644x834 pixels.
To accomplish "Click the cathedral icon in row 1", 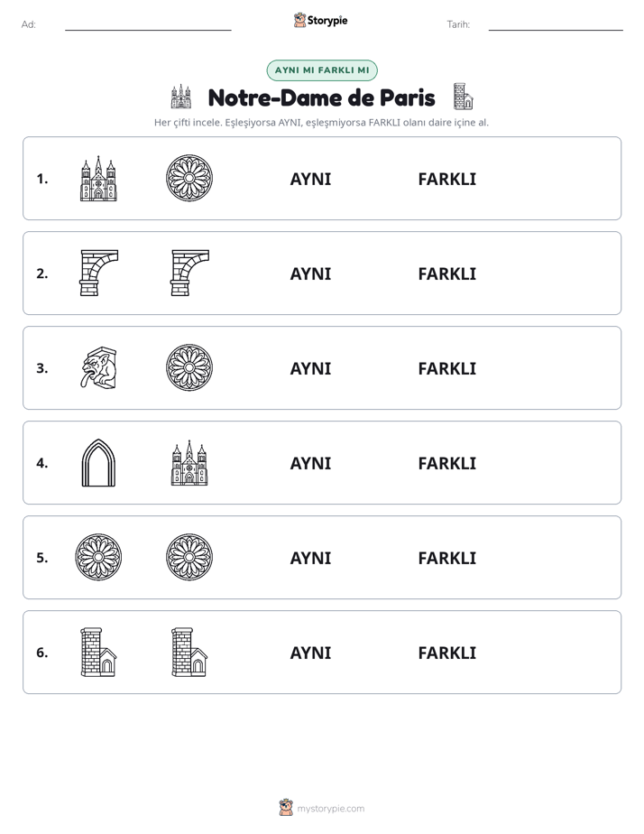I will (x=98, y=178).
